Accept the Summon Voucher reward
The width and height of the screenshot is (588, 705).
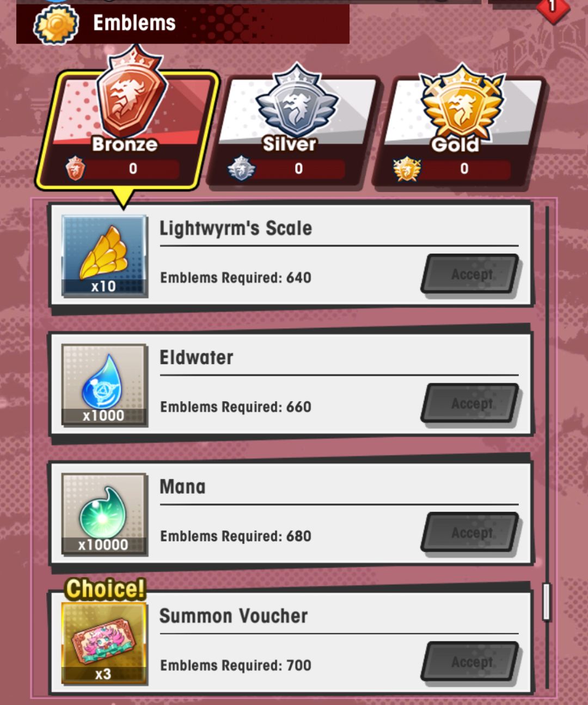471,661
